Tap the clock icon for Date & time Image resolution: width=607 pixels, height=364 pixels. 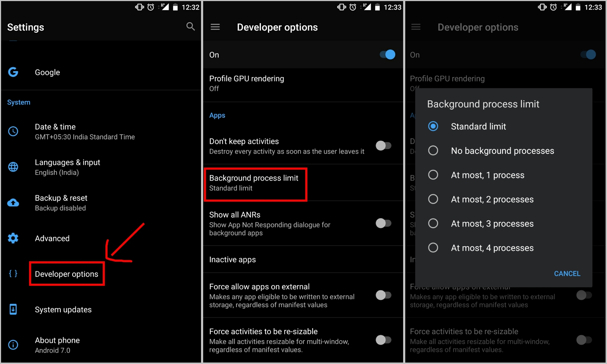coord(13,132)
